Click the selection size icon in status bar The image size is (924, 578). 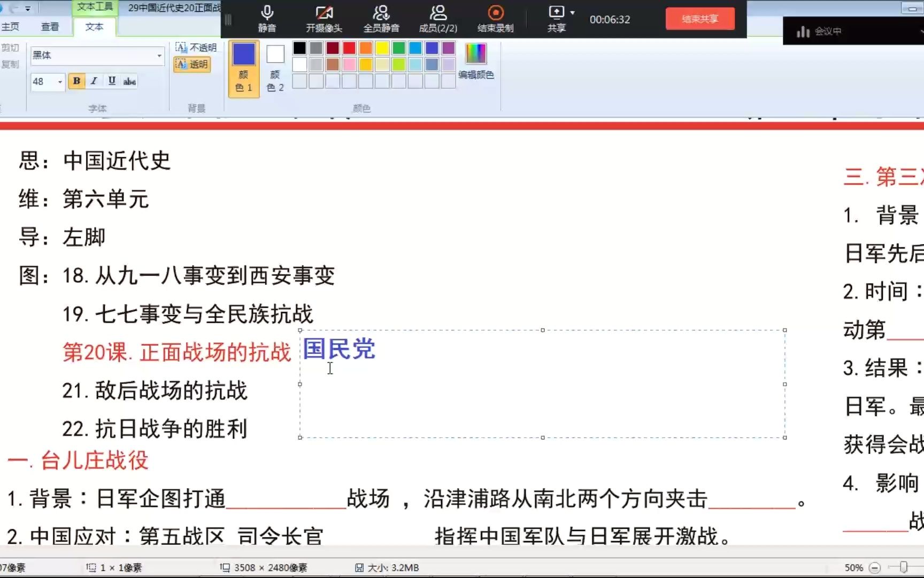coord(91,567)
